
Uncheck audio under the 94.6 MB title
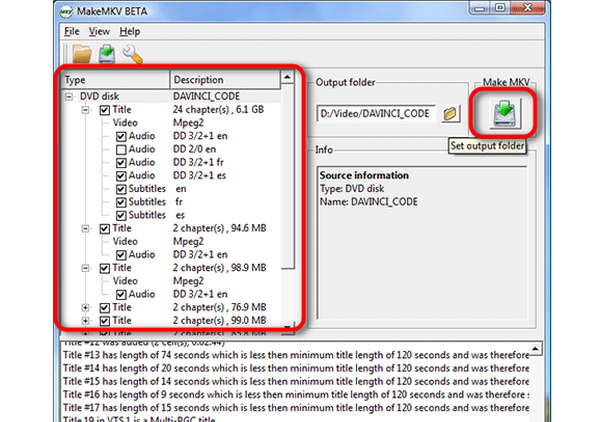coord(121,255)
